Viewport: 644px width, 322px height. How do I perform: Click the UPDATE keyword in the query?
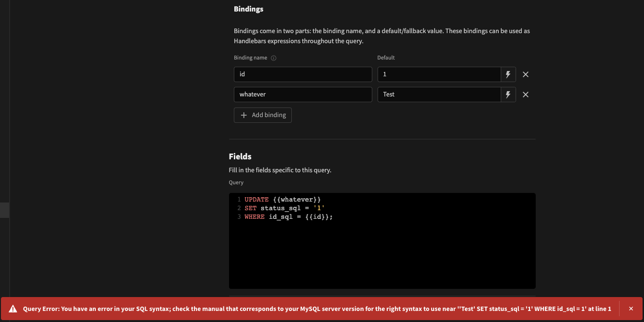coord(256,199)
